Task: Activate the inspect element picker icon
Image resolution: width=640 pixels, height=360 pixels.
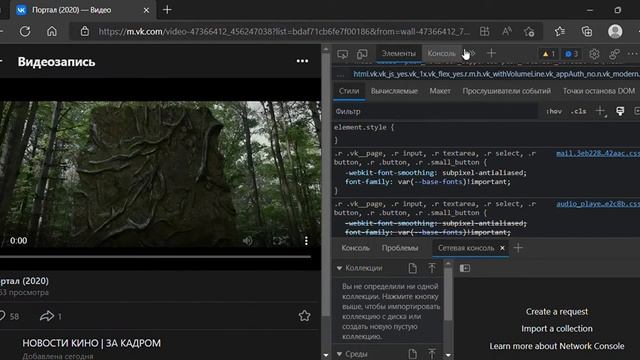Action: point(343,53)
